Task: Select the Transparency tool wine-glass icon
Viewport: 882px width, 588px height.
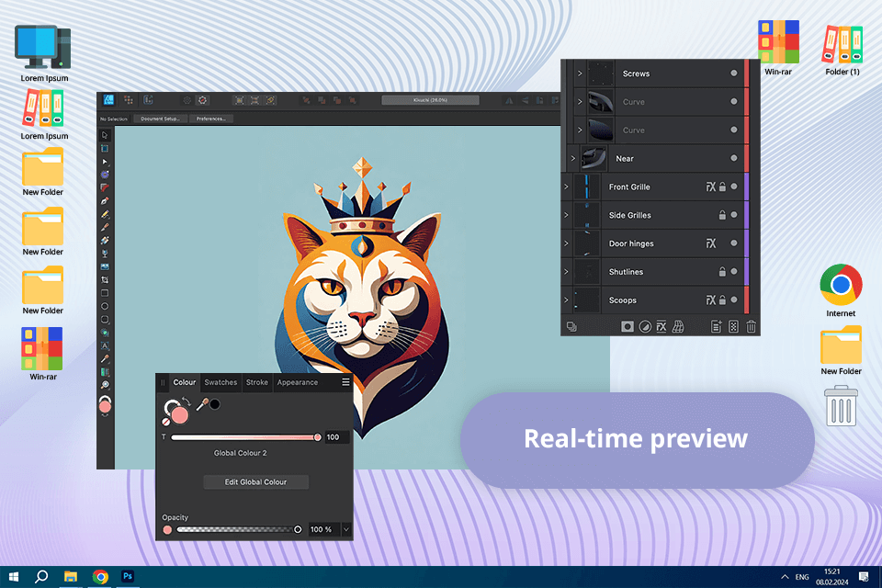Action: click(x=105, y=254)
